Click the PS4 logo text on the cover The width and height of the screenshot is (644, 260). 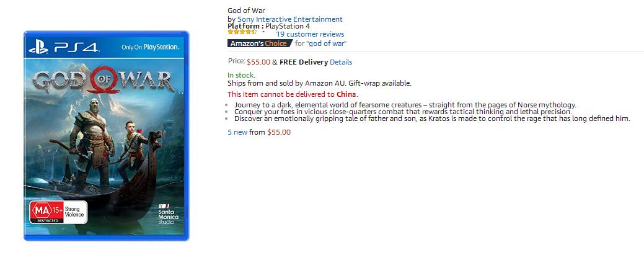tap(76, 47)
